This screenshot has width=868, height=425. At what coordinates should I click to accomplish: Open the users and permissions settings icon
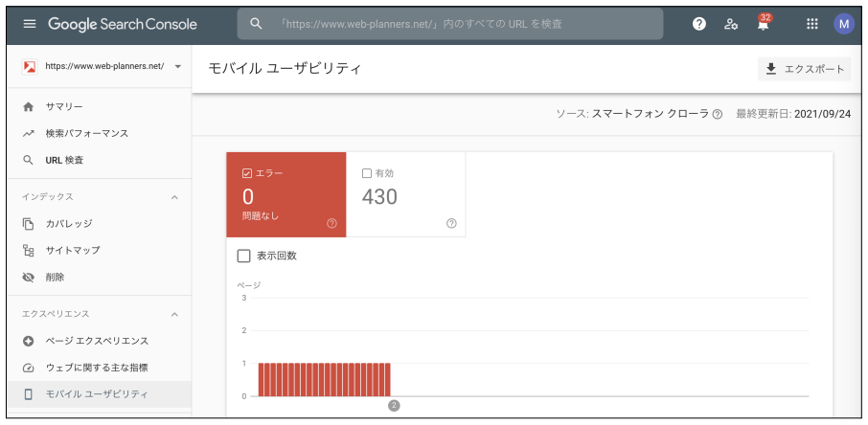click(731, 24)
